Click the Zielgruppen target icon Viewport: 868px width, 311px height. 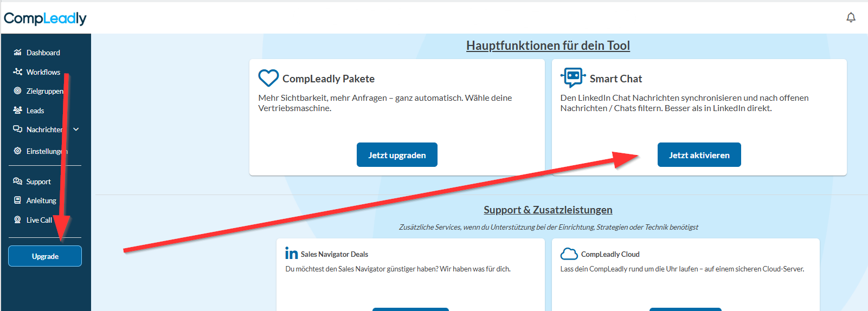point(17,91)
